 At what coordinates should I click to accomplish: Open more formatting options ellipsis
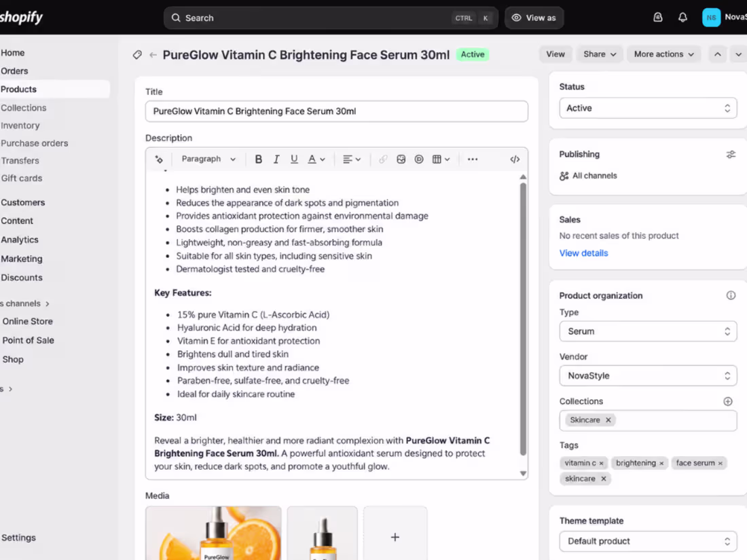[x=472, y=159]
